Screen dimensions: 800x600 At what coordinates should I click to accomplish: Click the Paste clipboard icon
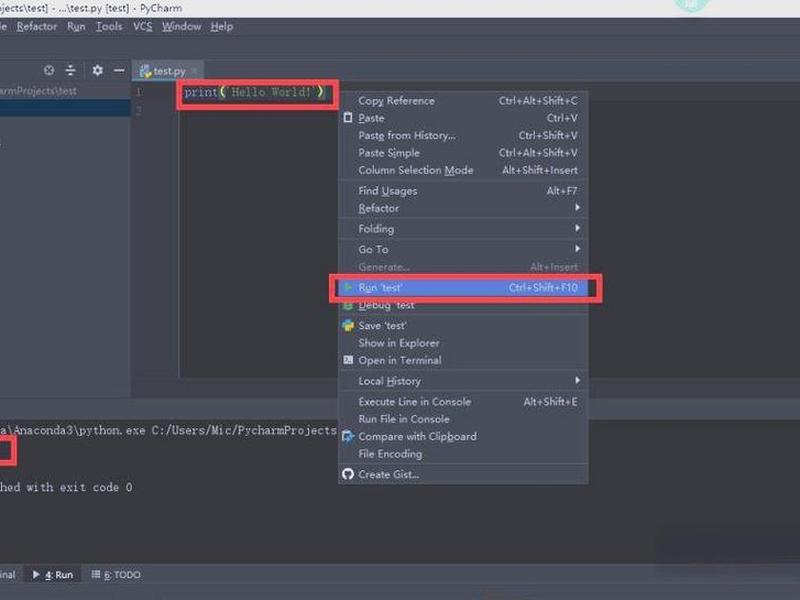coord(348,118)
